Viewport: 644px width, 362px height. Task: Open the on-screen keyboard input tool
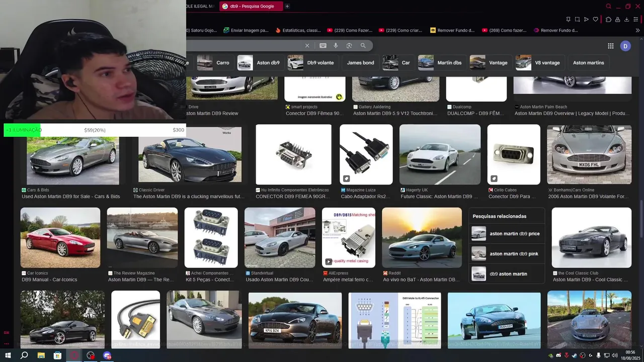(x=323, y=46)
